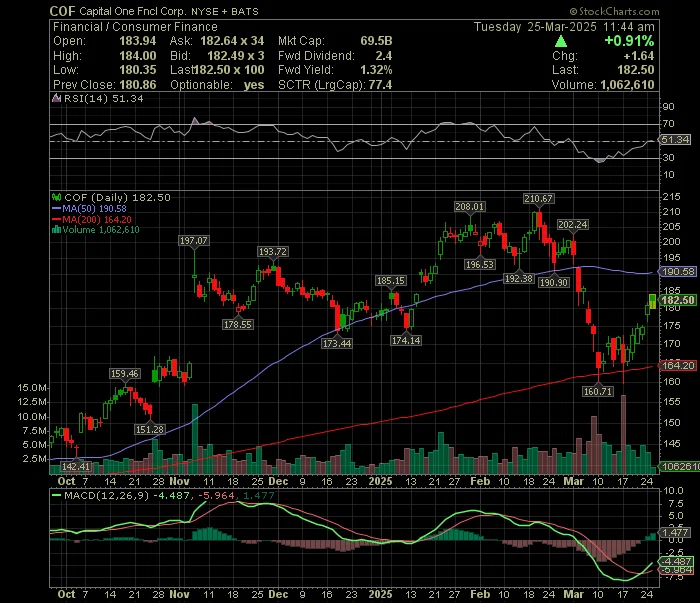Click the 193.72 price label

coord(273,252)
